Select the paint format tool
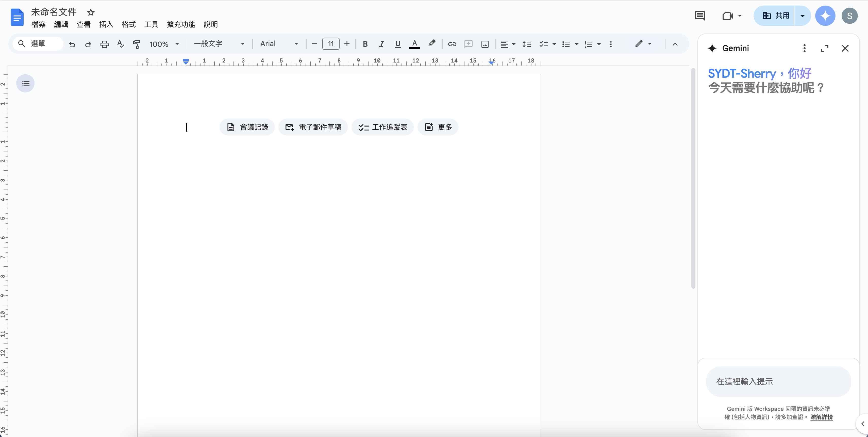Image resolution: width=868 pixels, height=437 pixels. (x=137, y=44)
